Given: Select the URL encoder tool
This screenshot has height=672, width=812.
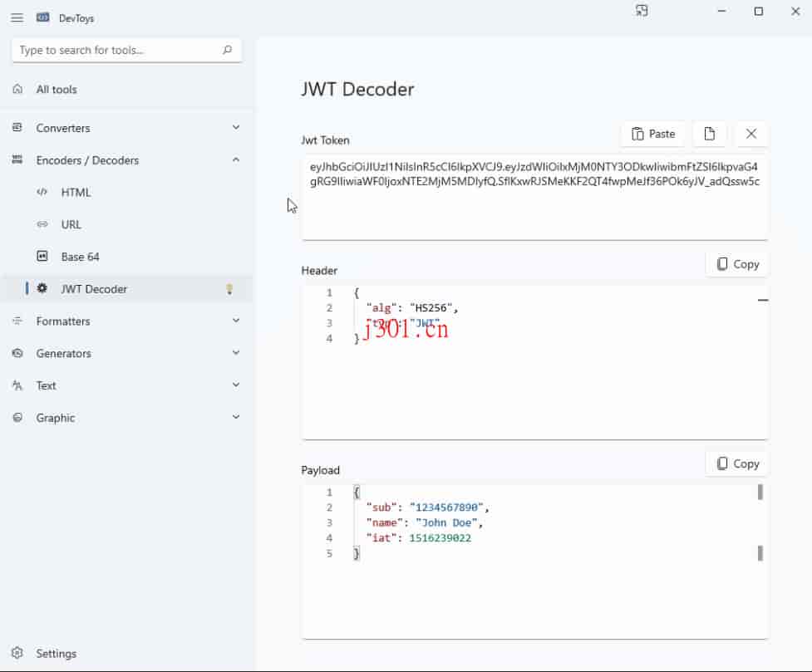Looking at the screenshot, I should pos(127,224).
